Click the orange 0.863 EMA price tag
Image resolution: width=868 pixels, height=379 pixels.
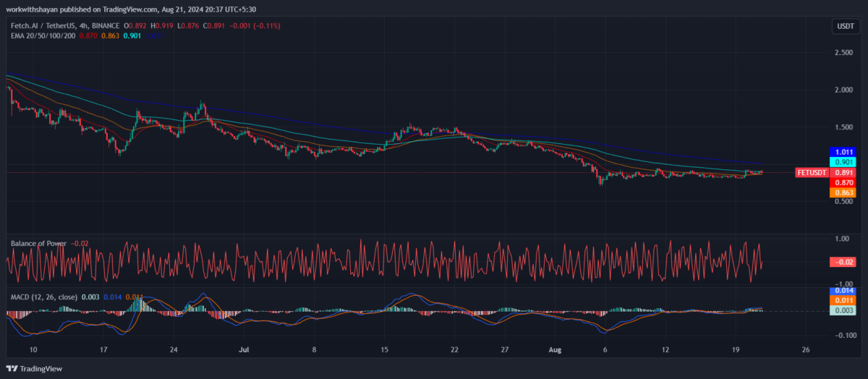[x=844, y=193]
